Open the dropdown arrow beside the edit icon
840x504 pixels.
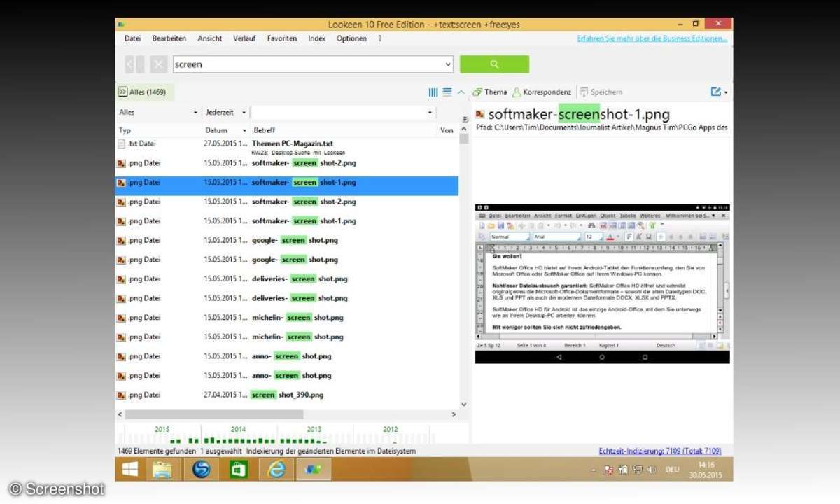click(726, 92)
